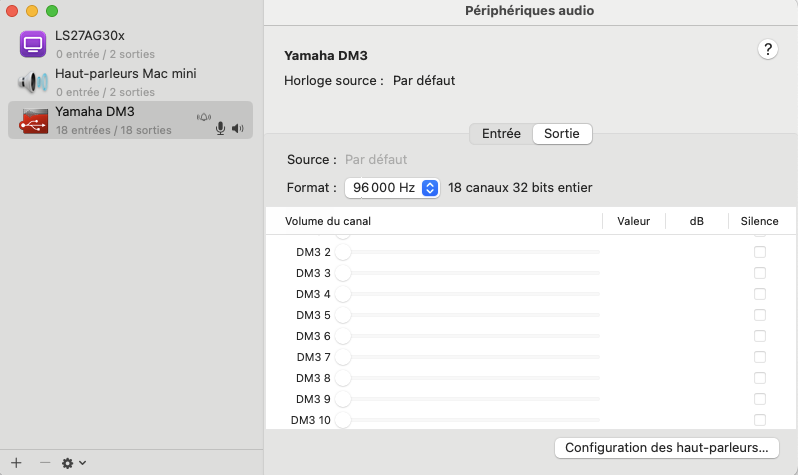
Task: Add a new audio device with plus
Action: tap(16, 463)
